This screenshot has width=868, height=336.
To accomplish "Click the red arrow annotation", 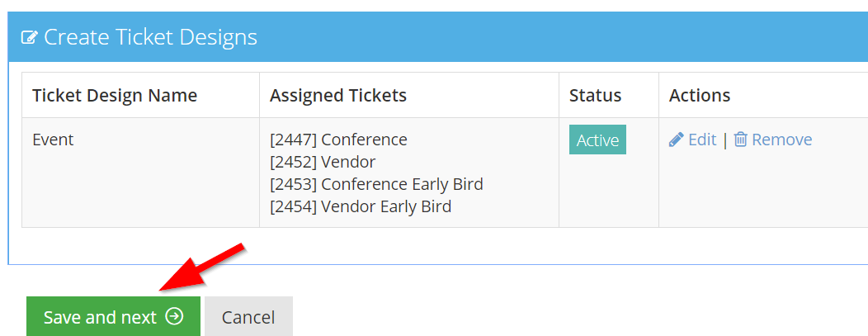I will [x=200, y=267].
